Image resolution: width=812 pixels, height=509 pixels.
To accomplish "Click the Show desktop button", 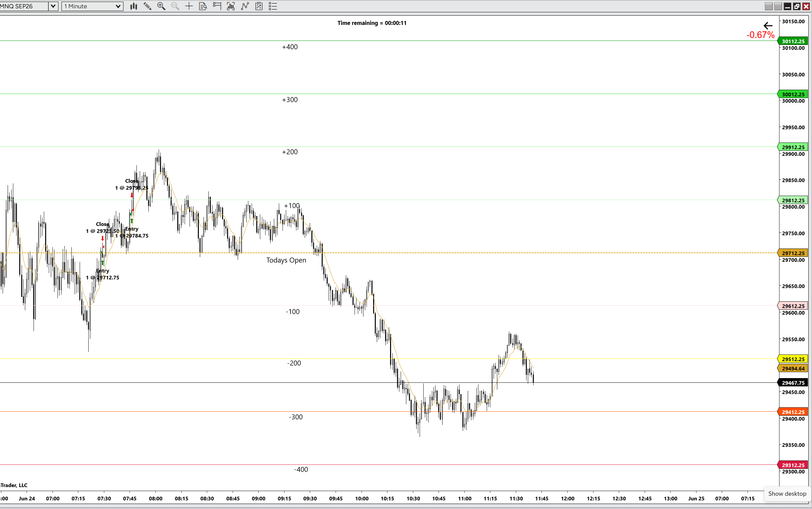I will point(787,493).
